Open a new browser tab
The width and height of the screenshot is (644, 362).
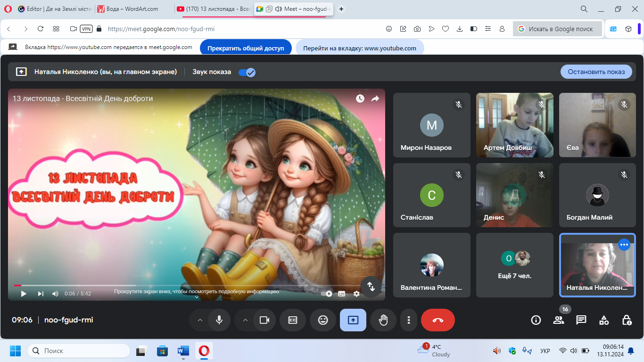point(341,9)
